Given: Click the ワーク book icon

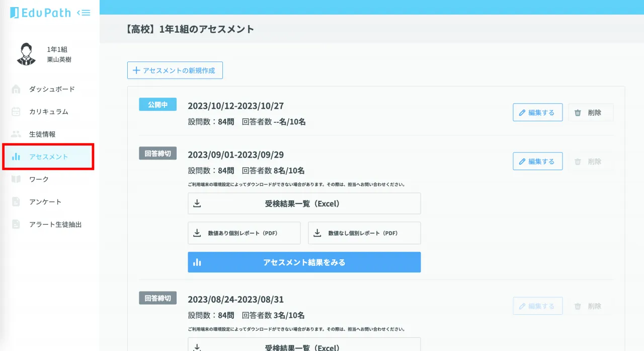Looking at the screenshot, I should tap(16, 179).
